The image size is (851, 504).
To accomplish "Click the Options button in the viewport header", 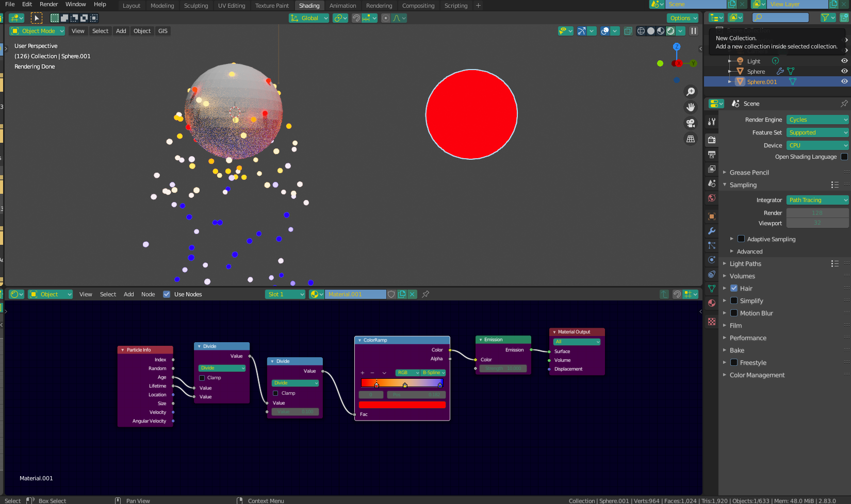I will click(683, 18).
